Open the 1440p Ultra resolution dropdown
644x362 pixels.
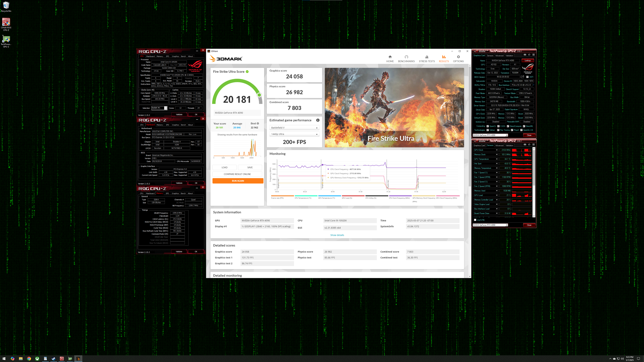click(x=294, y=134)
